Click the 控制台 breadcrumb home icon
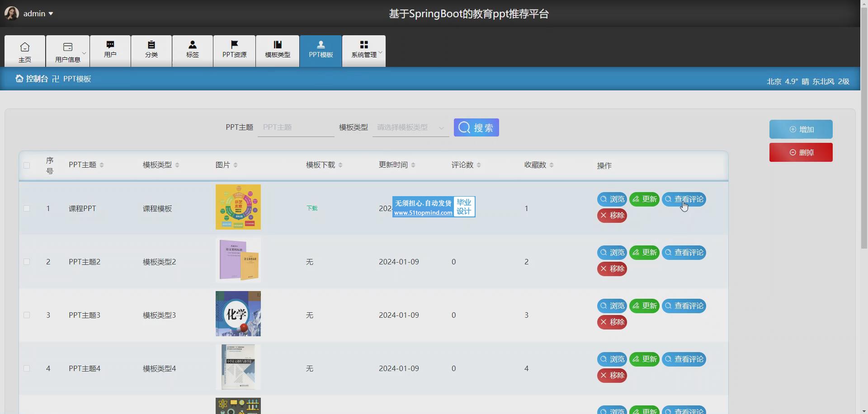This screenshot has width=868, height=414. coord(19,79)
